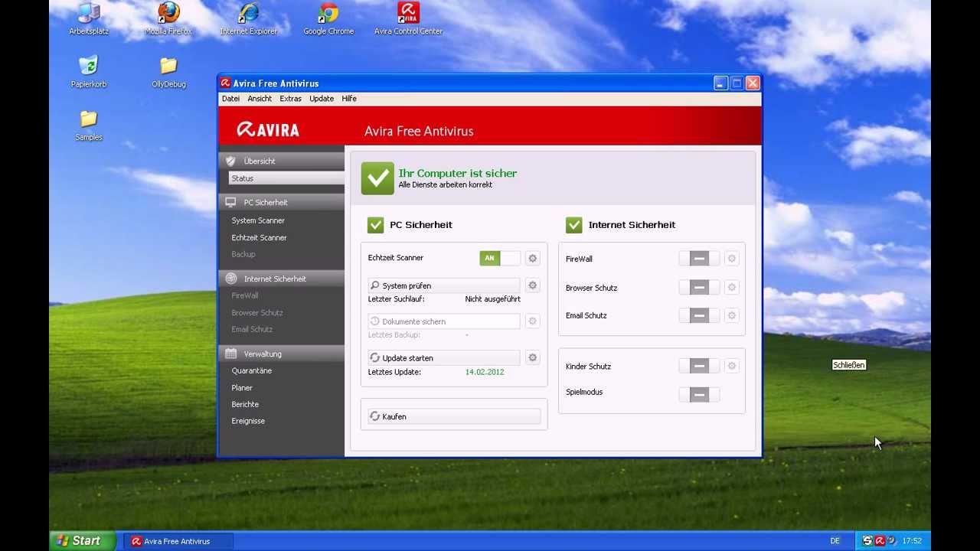
Task: Click 'Ihr Computer ist sicher' status text
Action: (x=457, y=173)
